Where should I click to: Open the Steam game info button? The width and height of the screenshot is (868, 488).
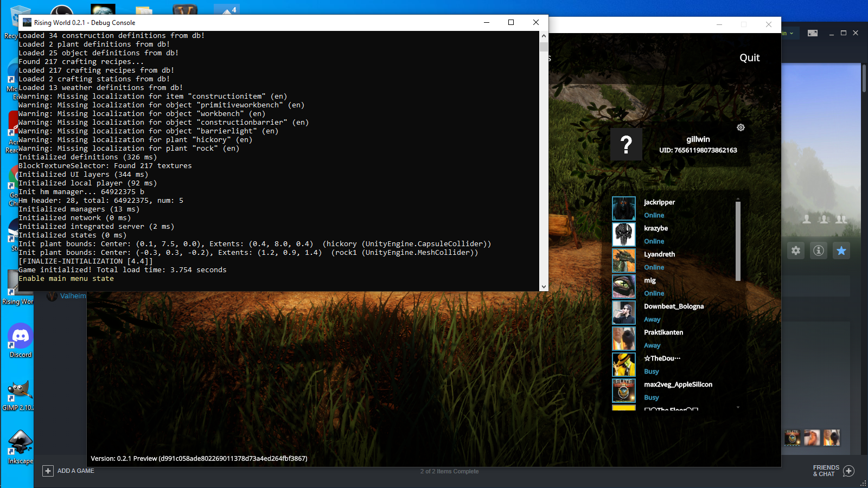pos(818,251)
